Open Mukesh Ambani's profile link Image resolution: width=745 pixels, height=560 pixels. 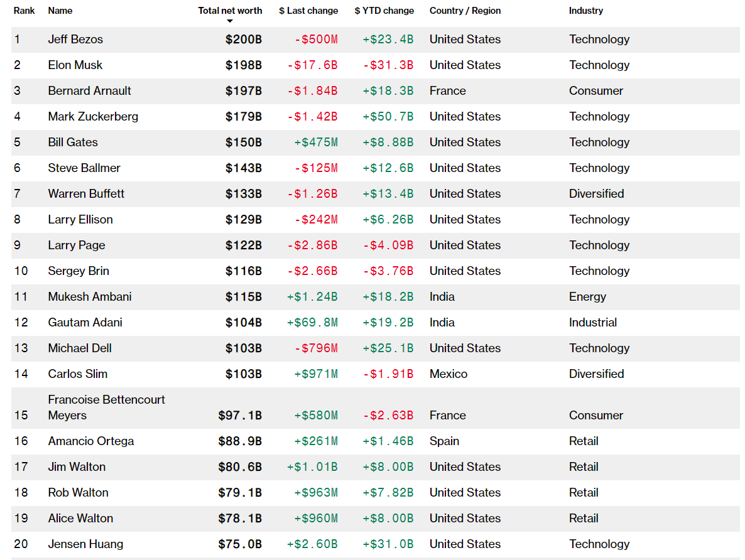point(90,297)
